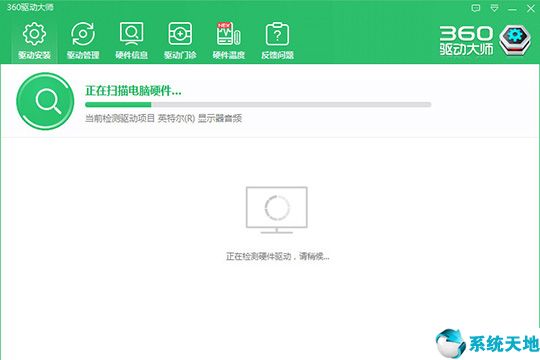540x360 pixels.
Task: Open the title bar dropdown menu icon
Action: (x=494, y=8)
